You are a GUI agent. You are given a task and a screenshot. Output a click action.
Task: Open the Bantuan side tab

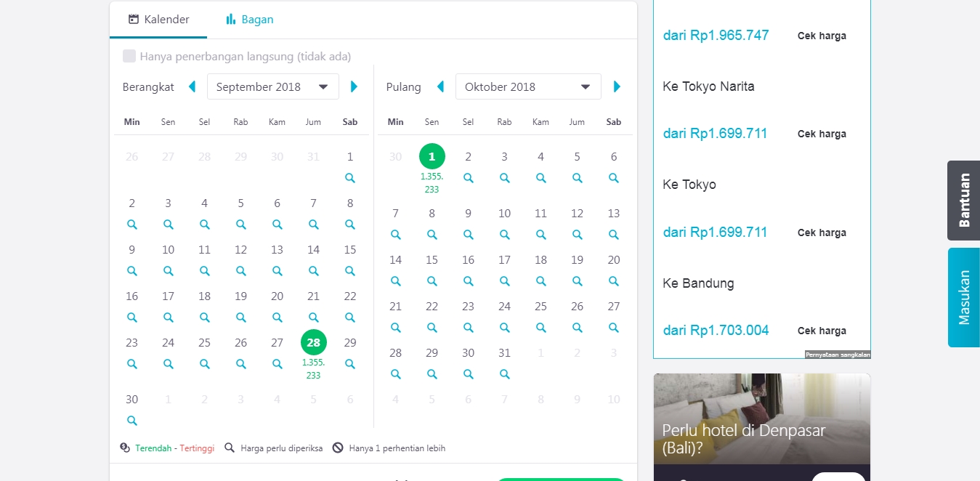click(x=963, y=201)
